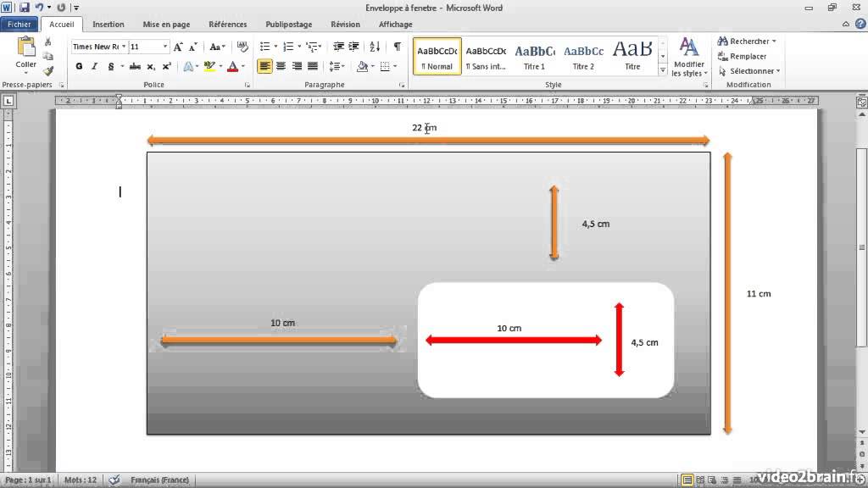The width and height of the screenshot is (868, 488).
Task: Apply bold formatting with the G icon
Action: pyautogui.click(x=80, y=66)
